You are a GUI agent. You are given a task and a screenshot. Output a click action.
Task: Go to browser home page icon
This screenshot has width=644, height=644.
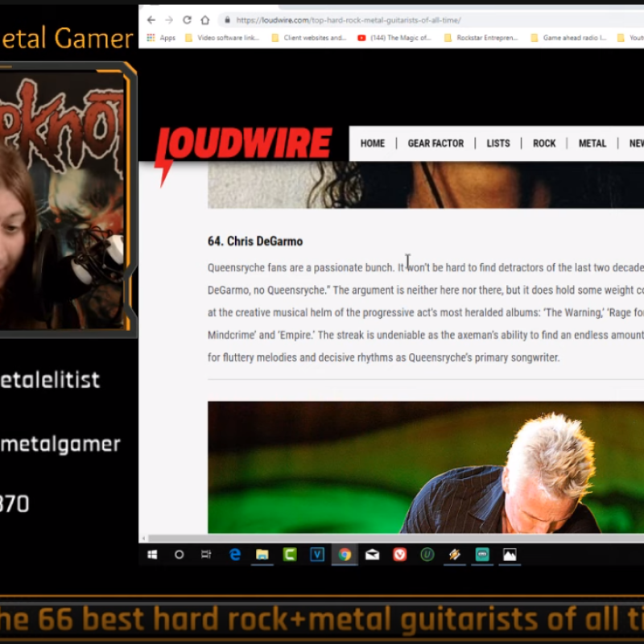tap(205, 20)
